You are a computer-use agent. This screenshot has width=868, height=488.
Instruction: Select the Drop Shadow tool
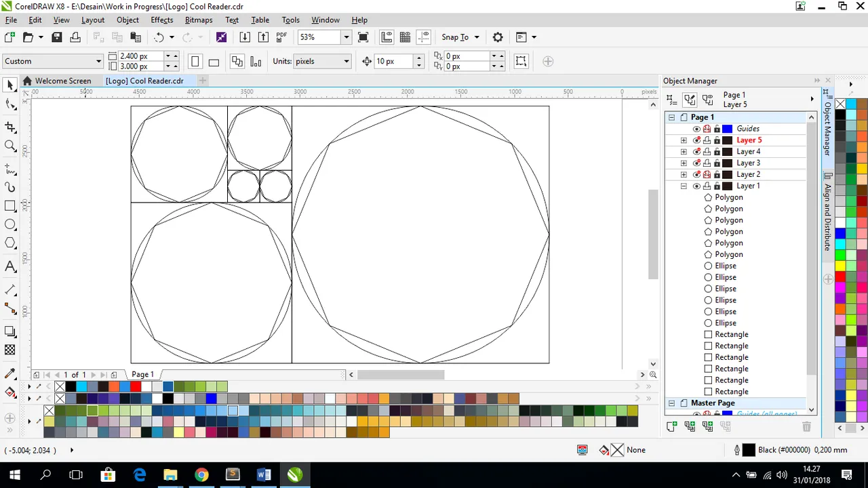10,331
